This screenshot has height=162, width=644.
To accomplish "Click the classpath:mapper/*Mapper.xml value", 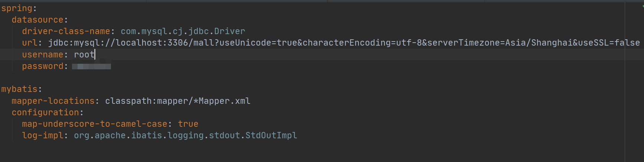I will (x=177, y=101).
